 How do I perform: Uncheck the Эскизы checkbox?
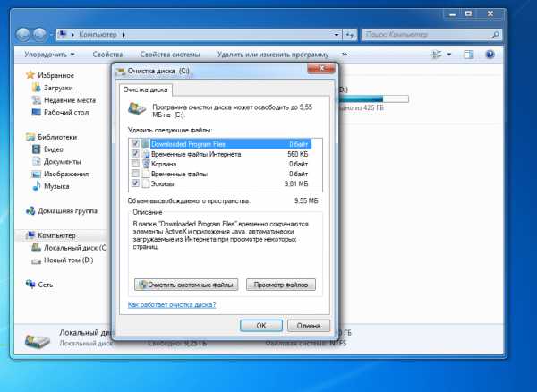135,183
